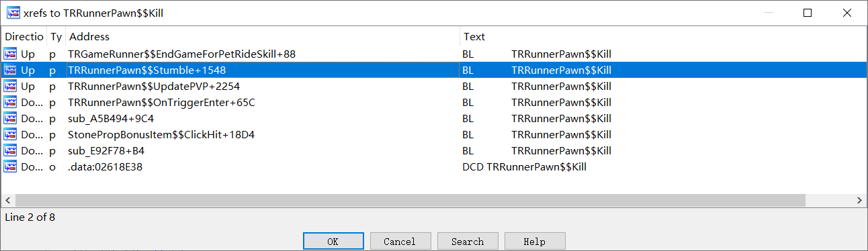Minimize the xrefs dialog window
Image resolution: width=868 pixels, height=251 pixels.
[x=769, y=13]
